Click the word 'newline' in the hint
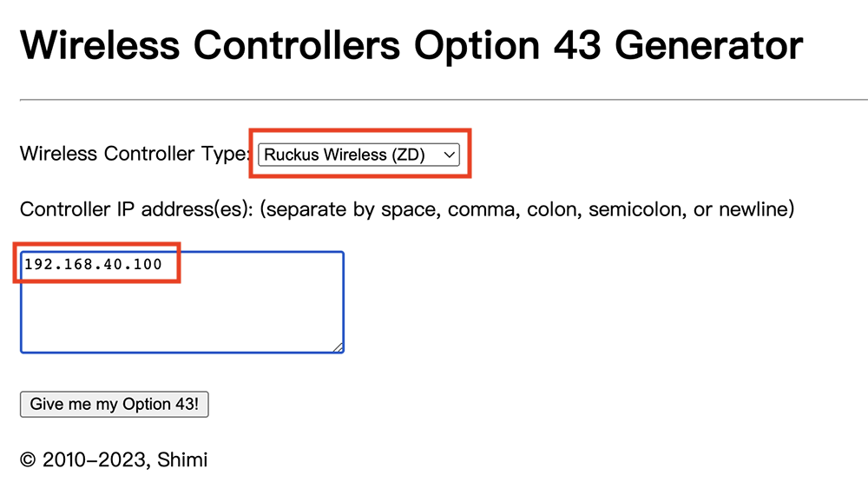 point(752,209)
